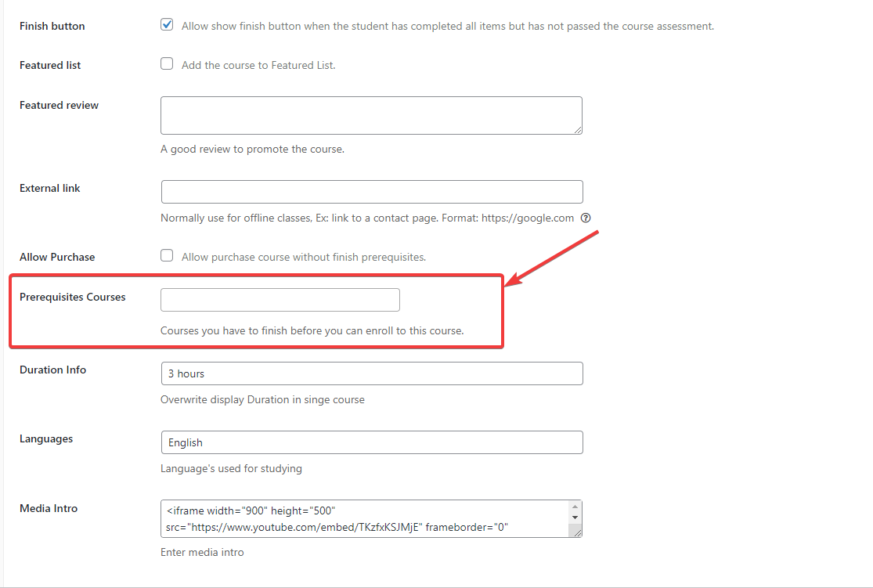The height and width of the screenshot is (588, 873).
Task: Click the Media Intro textarea resize handle
Action: coord(578,533)
